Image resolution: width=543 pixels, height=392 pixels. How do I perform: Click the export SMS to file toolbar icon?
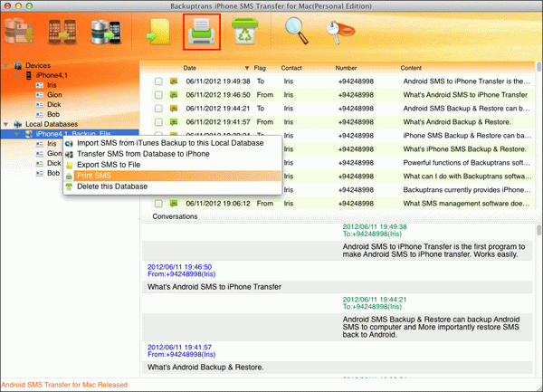tap(157, 32)
